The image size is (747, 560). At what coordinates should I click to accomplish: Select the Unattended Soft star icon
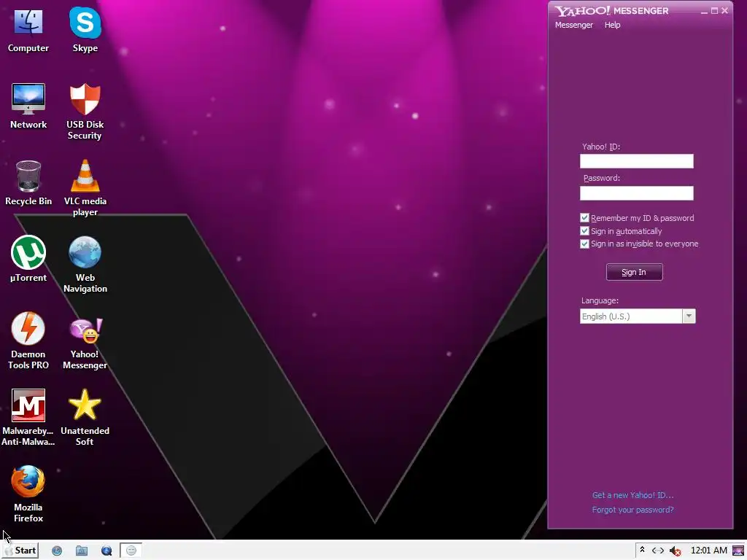pyautogui.click(x=85, y=418)
